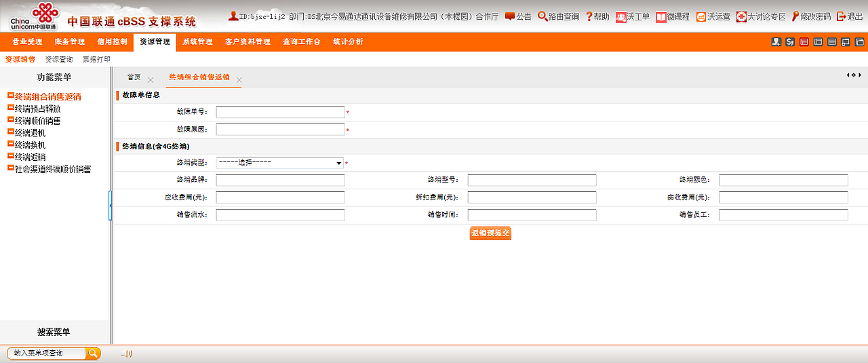868x363 pixels.
Task: Open 沃运营 operations link
Action: click(x=713, y=16)
